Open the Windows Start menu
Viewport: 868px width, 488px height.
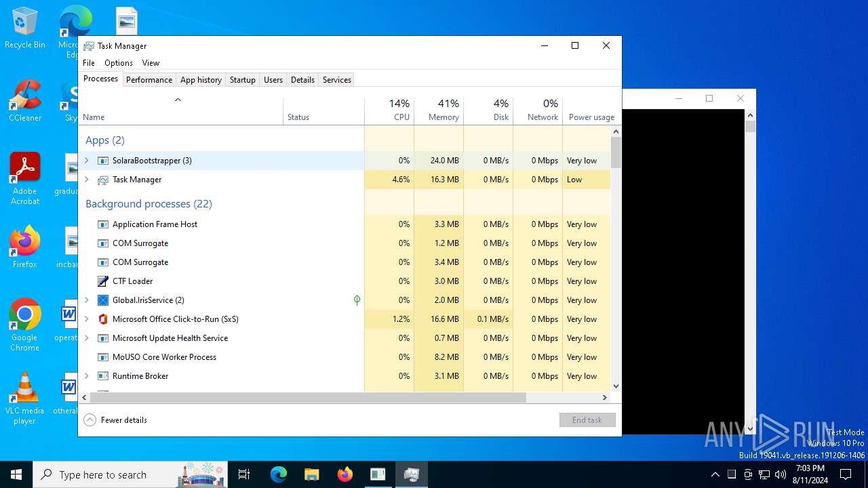coord(16,474)
